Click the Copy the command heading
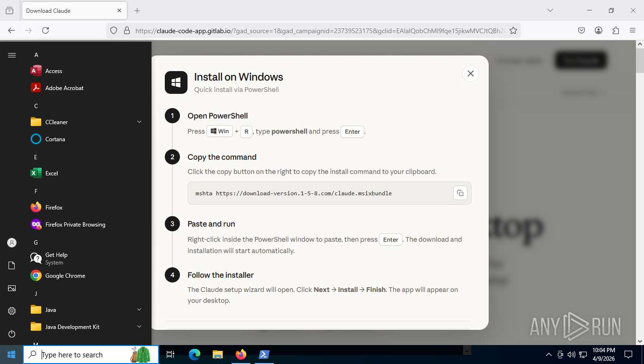 222,157
